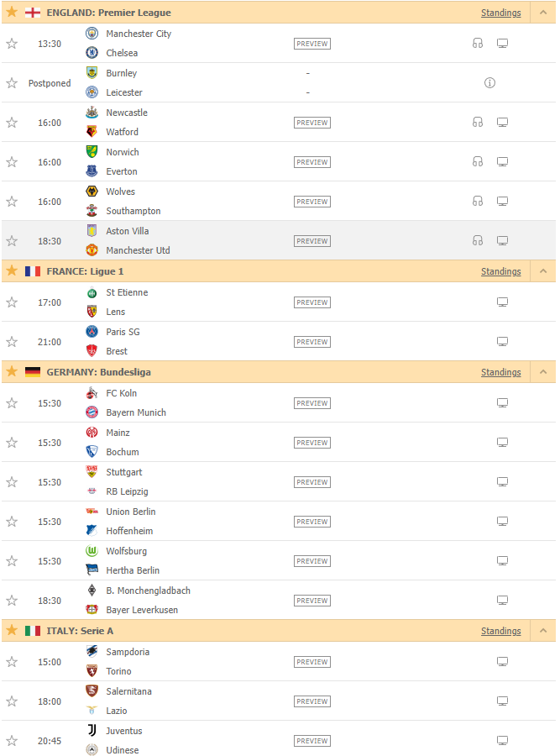This screenshot has width=560, height=756.
Task: Collapse the Italy Serie A section
Action: [543, 631]
